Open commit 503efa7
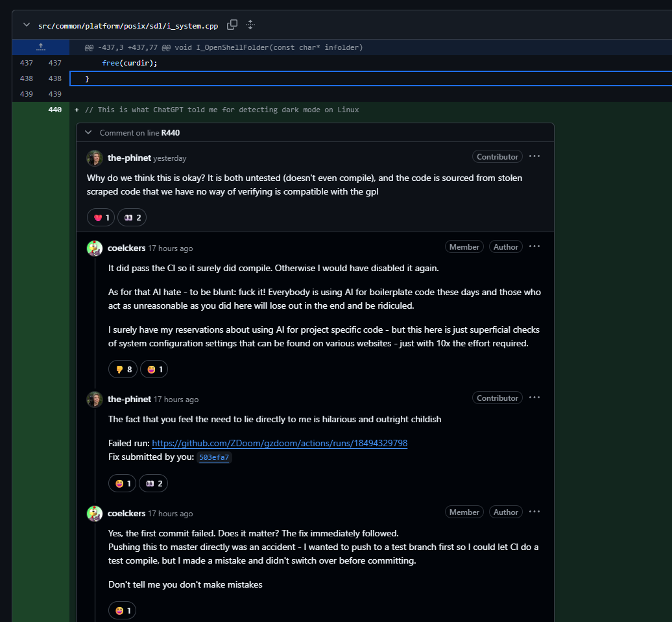Viewport: 672px width, 622px height. 214,457
